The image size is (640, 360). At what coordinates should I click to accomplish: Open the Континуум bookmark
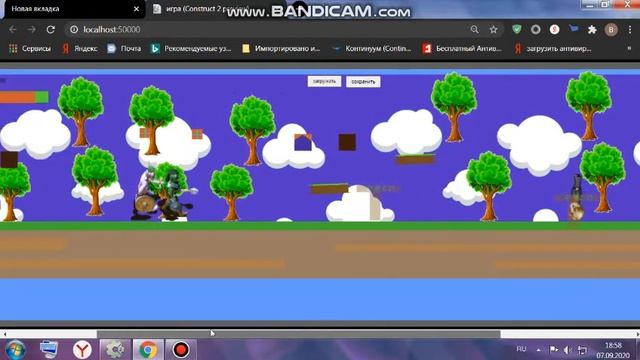coord(371,49)
